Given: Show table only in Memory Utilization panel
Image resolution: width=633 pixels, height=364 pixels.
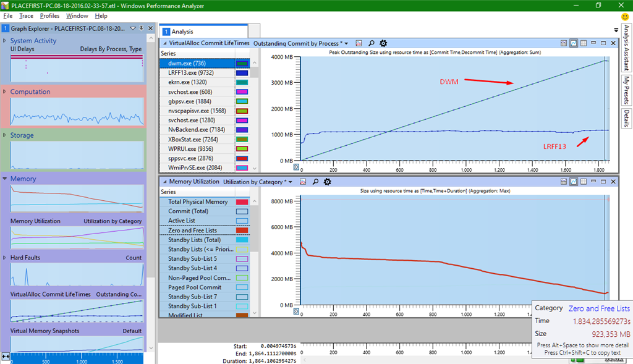Looking at the screenshot, I should tap(584, 182).
